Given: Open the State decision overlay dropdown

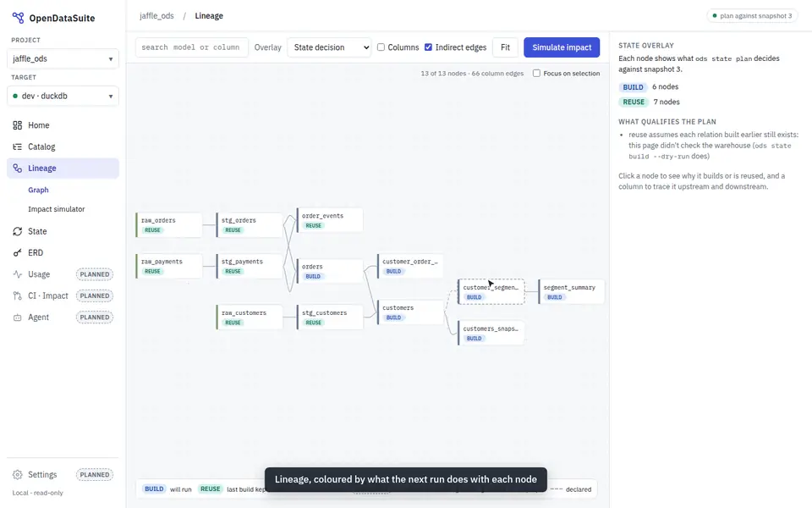Looking at the screenshot, I should (329, 47).
